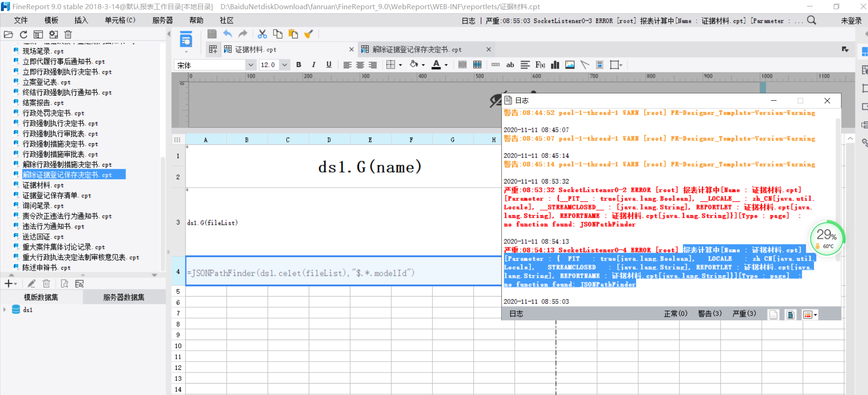The height and width of the screenshot is (395, 868).
Task: Open 询问笔录.cpt in the file tree
Action: click(x=43, y=206)
